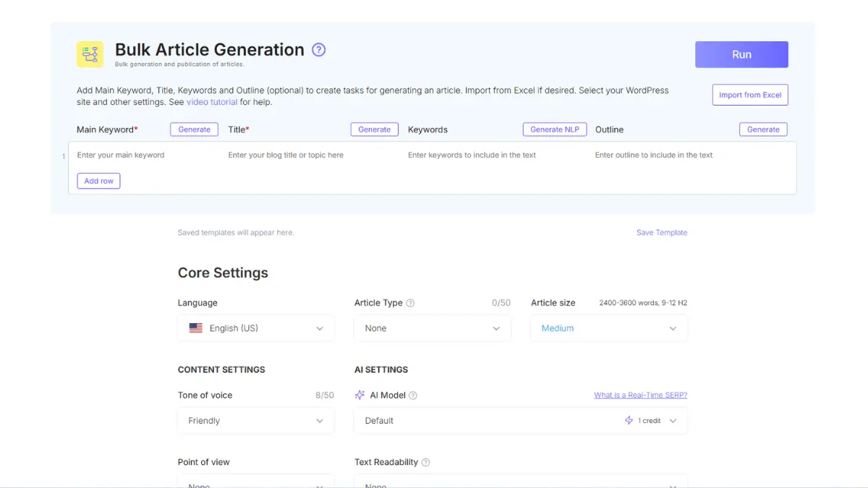Click the AI Model sparkle icon

pos(359,395)
